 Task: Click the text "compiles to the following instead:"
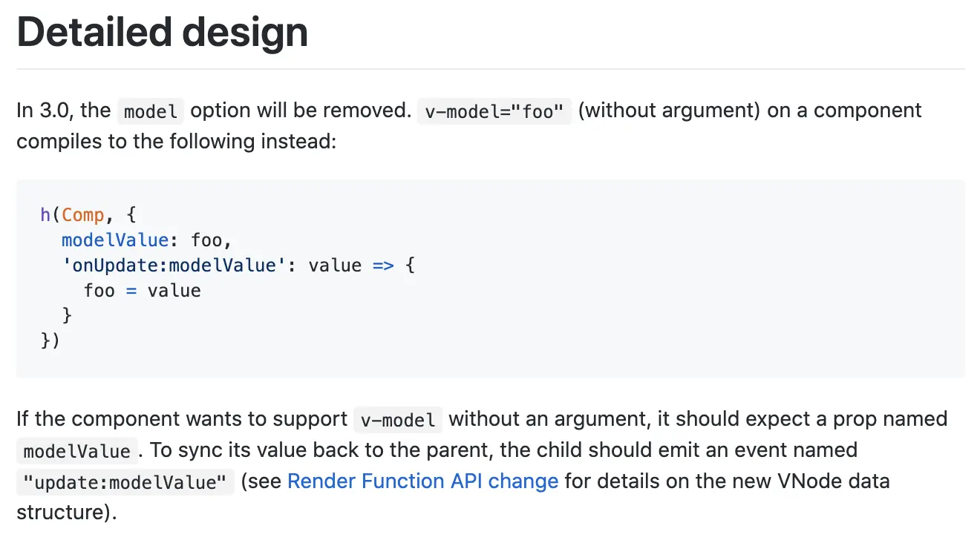[176, 141]
